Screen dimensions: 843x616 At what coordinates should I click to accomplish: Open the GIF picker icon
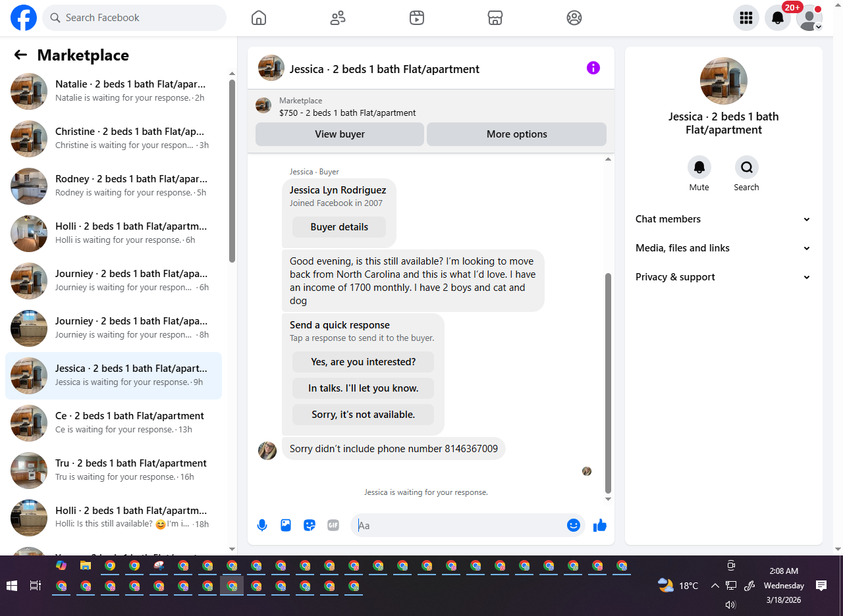point(333,525)
